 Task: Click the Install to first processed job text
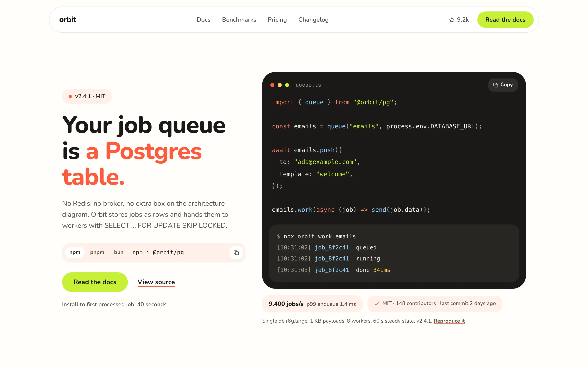tap(114, 304)
